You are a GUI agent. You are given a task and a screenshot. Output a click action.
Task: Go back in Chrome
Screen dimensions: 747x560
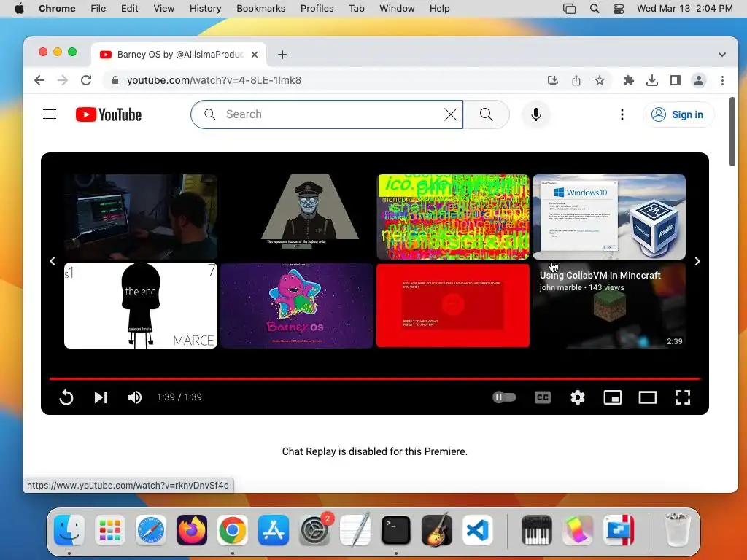point(39,80)
